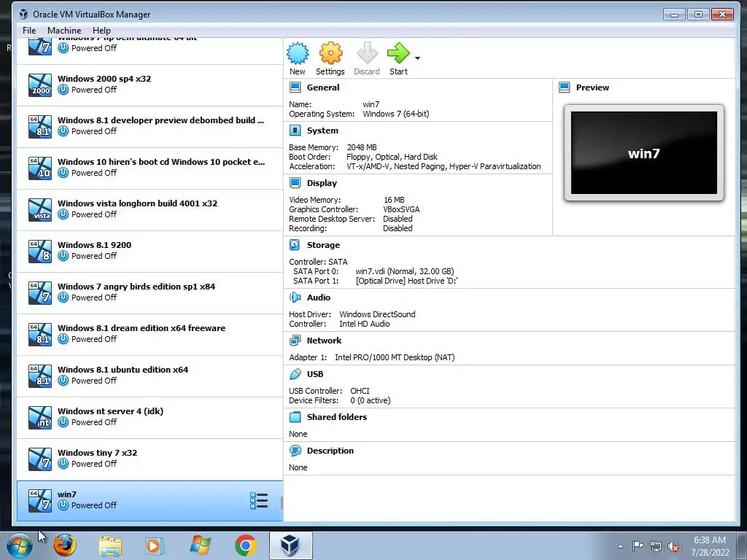Click the Intel PRO/1000 MT Desktop adapter text
The width and height of the screenshot is (747, 560).
click(395, 357)
